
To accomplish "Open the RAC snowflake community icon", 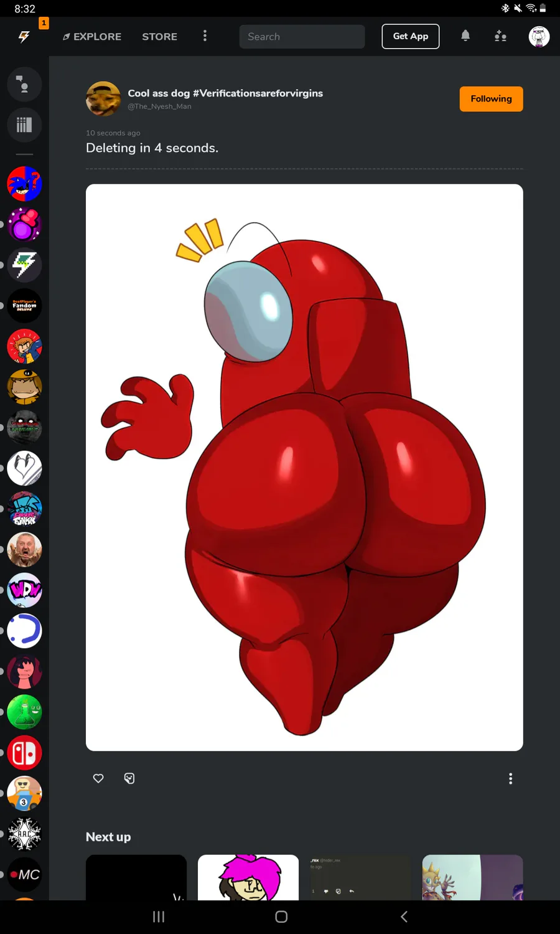I will click(x=24, y=834).
